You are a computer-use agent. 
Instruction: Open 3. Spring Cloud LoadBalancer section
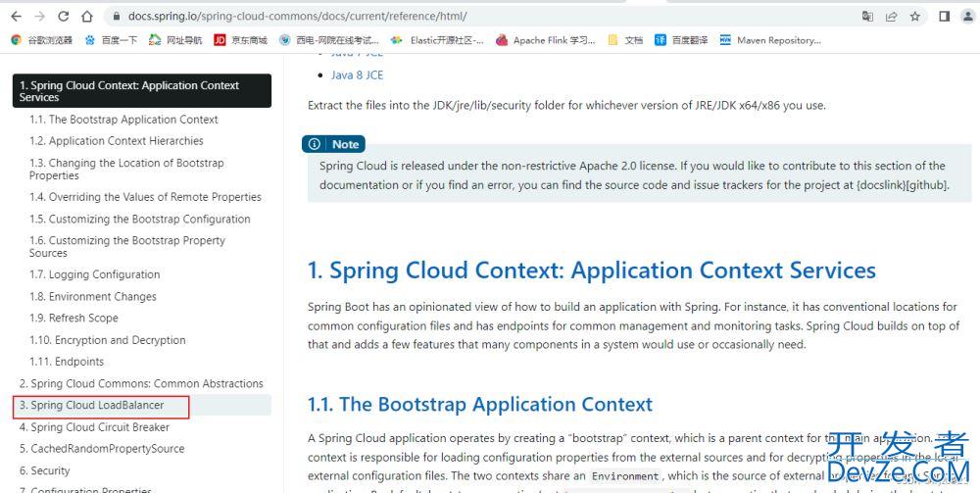[91, 406]
